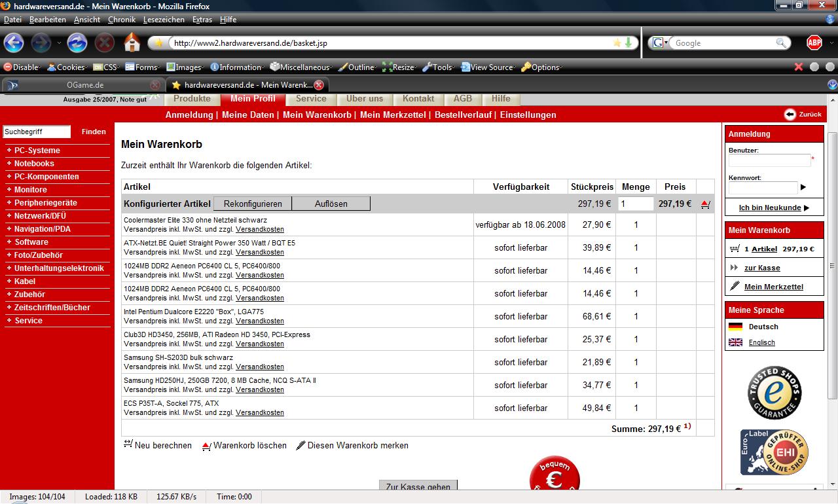Open the Datei menu

(x=12, y=20)
